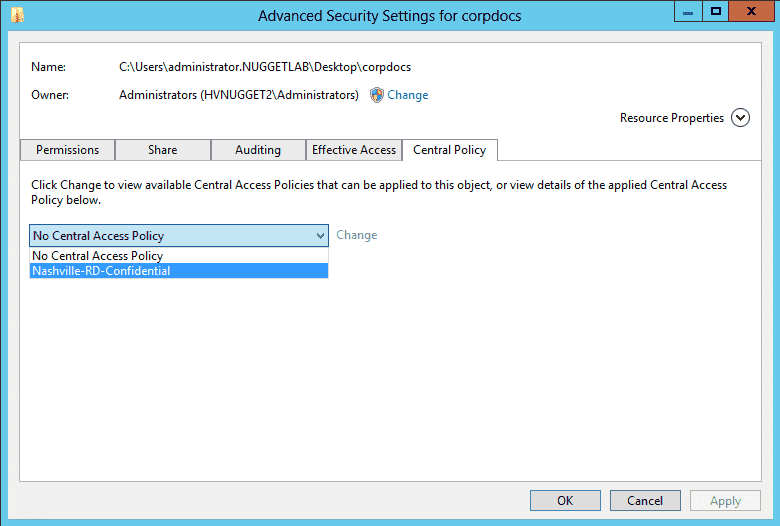
Task: Open the Effective Access tab
Action: point(354,150)
